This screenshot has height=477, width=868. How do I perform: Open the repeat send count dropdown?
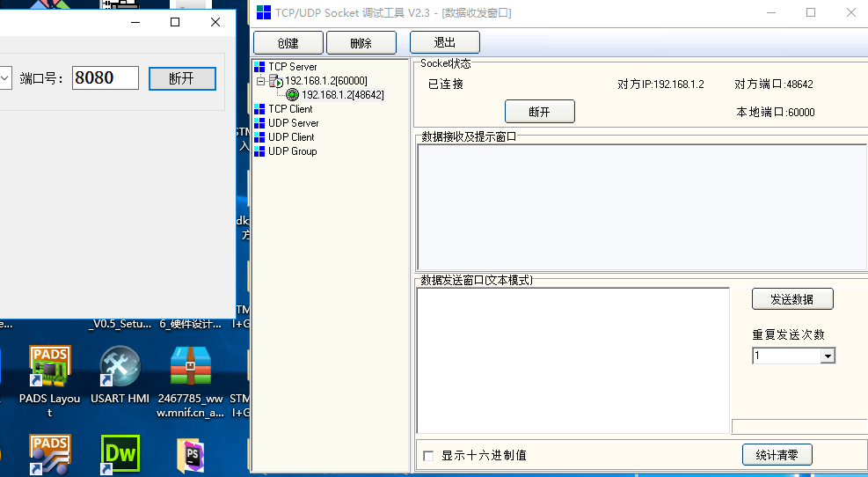(x=828, y=356)
